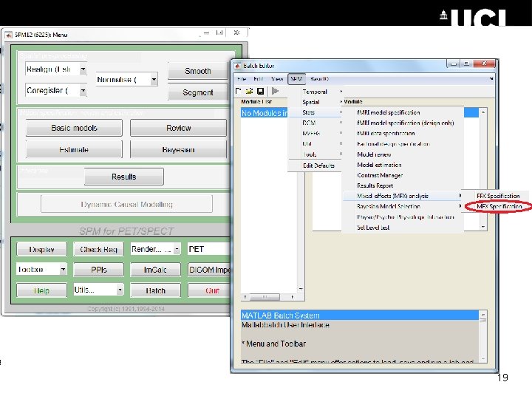Click the MATLAB icon in Batch Editor title bar
The width and height of the screenshot is (532, 399).
pos(237,66)
